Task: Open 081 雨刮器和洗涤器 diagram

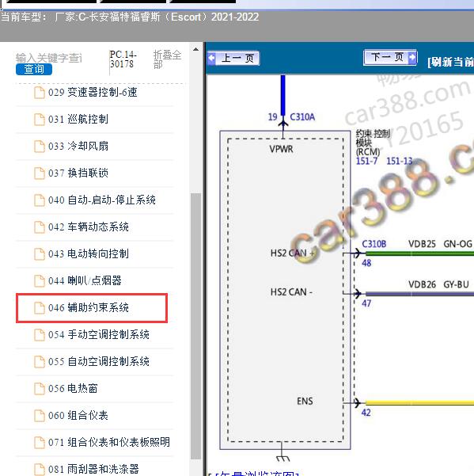Action: click(x=94, y=469)
